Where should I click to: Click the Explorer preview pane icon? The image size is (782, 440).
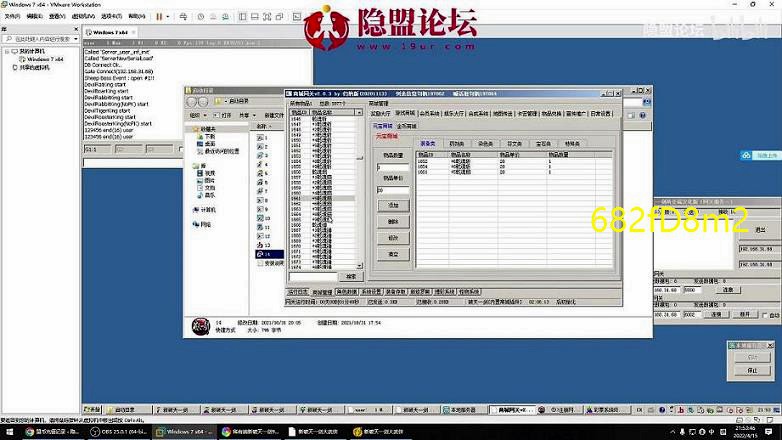coord(630,115)
